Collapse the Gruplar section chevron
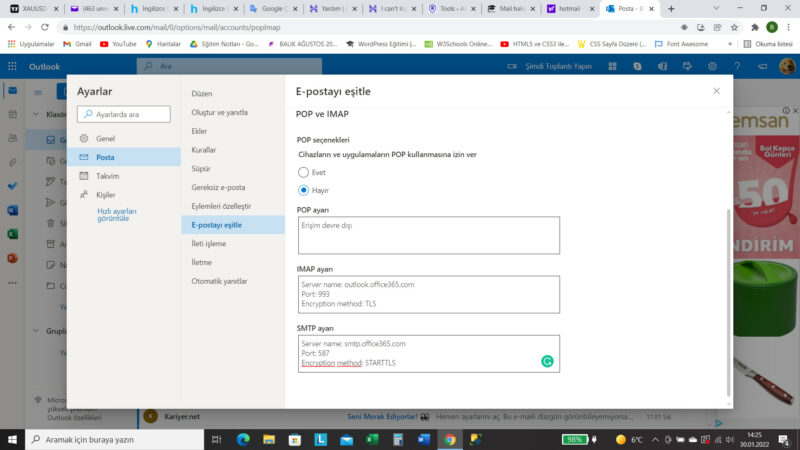 click(x=36, y=331)
